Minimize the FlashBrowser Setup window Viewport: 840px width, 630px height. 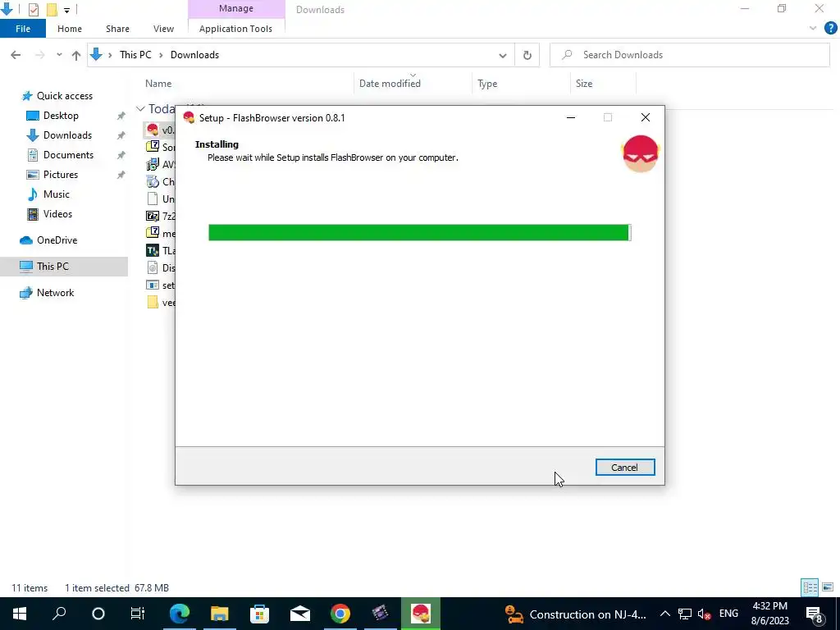coord(571,118)
